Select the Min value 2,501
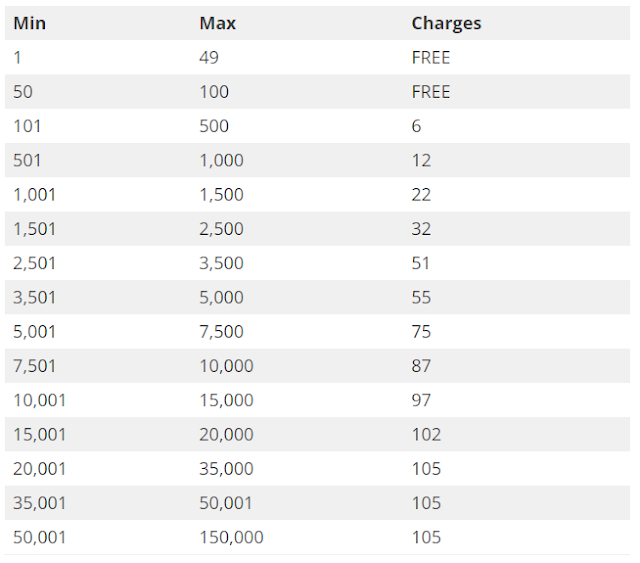This screenshot has height=563, width=640. (34, 263)
